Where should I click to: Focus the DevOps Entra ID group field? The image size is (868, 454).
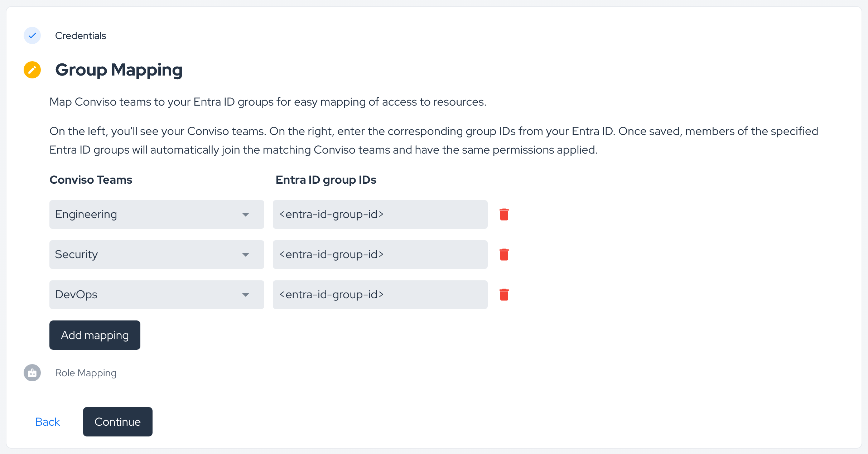pos(380,295)
